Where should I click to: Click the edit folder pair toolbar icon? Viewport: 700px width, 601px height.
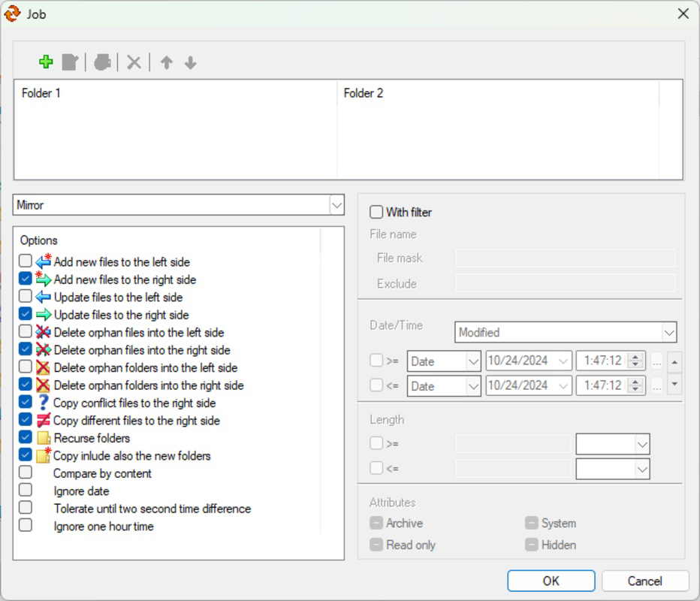point(70,62)
